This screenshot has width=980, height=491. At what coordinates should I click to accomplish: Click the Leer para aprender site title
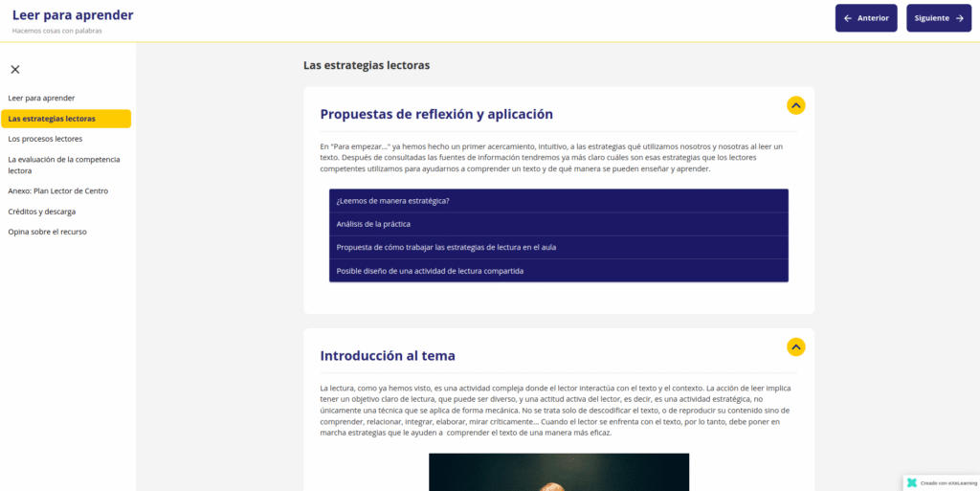(73, 15)
